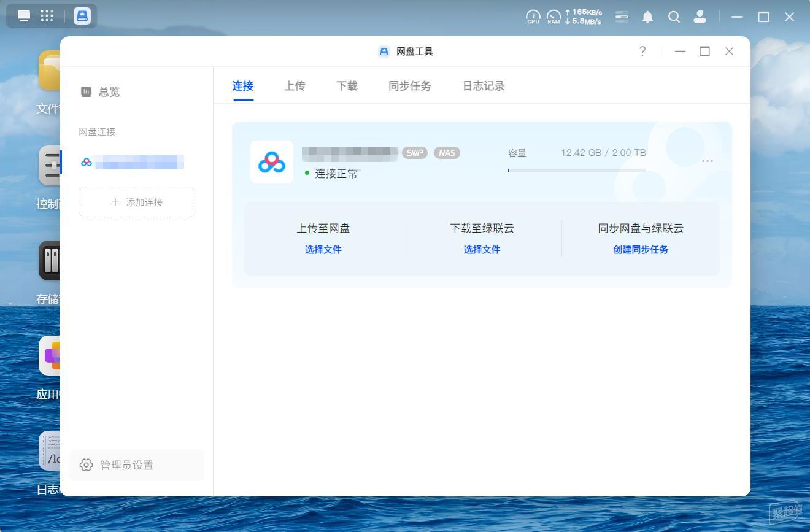Viewport: 810px width, 532px height.
Task: Open the user account icon
Action: 700,17
